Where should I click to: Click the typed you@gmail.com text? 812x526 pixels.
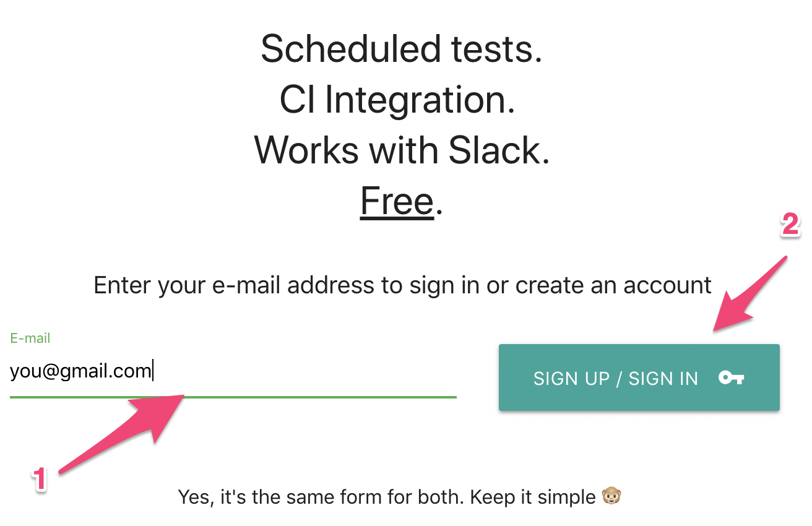pyautogui.click(x=80, y=371)
